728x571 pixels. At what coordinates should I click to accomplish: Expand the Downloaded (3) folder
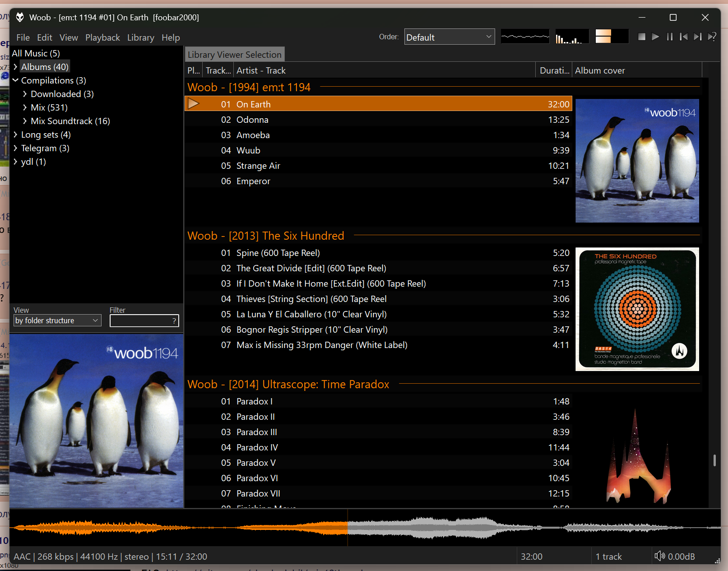25,94
